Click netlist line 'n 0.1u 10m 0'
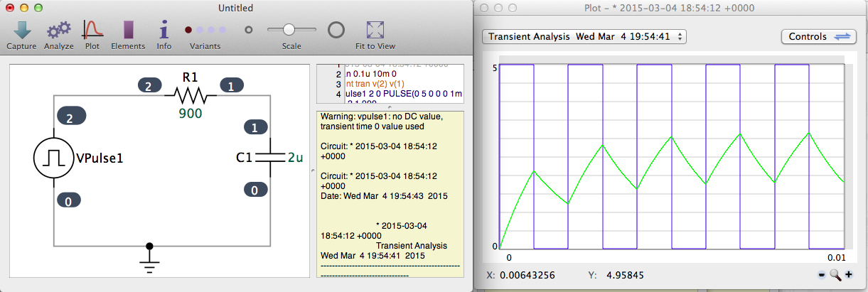 [x=370, y=73]
